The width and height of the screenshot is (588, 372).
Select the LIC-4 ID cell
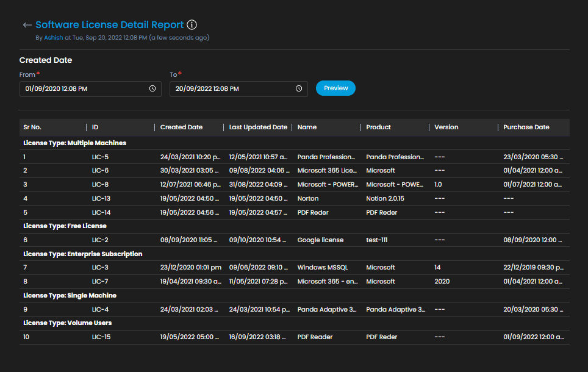100,309
